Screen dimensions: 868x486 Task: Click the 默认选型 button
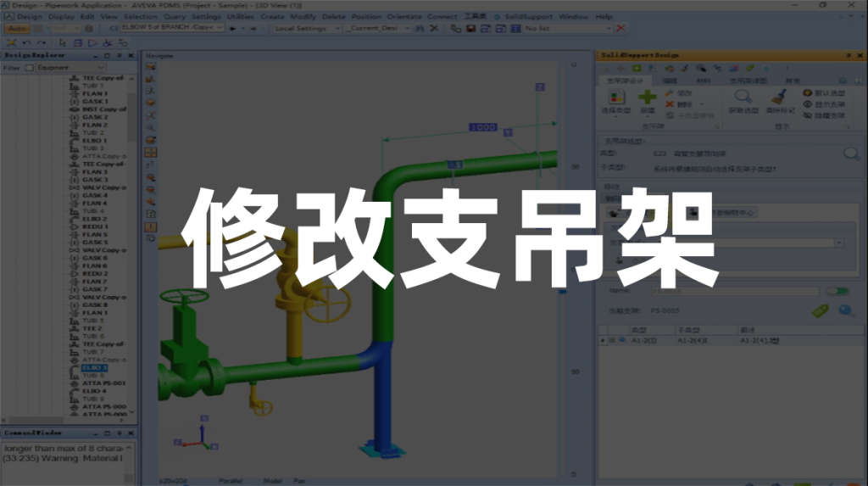click(x=824, y=93)
